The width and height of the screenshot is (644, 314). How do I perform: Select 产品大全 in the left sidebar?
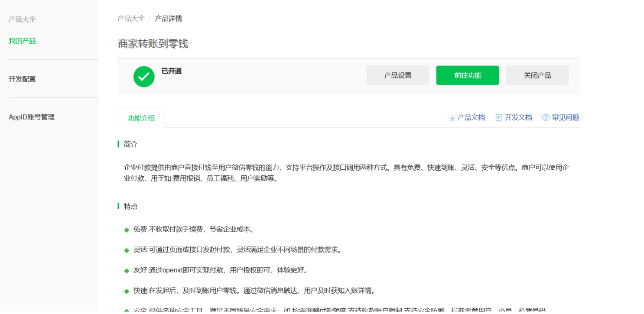[x=22, y=19]
